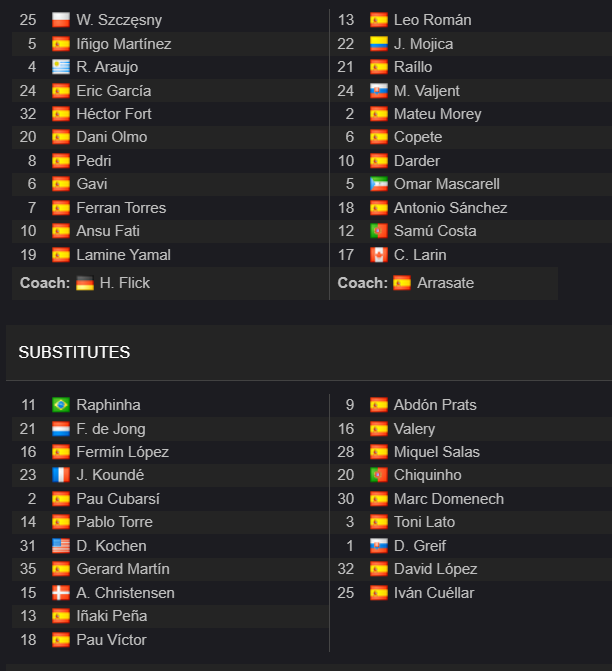The height and width of the screenshot is (671, 612).
Task: Click Poland flag next to W. Szczęsny
Action: [x=61, y=20]
